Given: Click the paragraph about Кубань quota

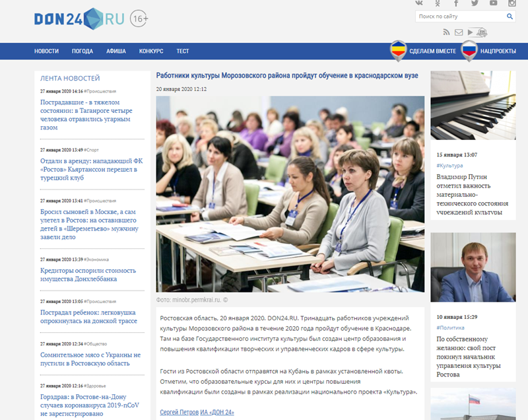Looking at the screenshot, I should coord(288,382).
